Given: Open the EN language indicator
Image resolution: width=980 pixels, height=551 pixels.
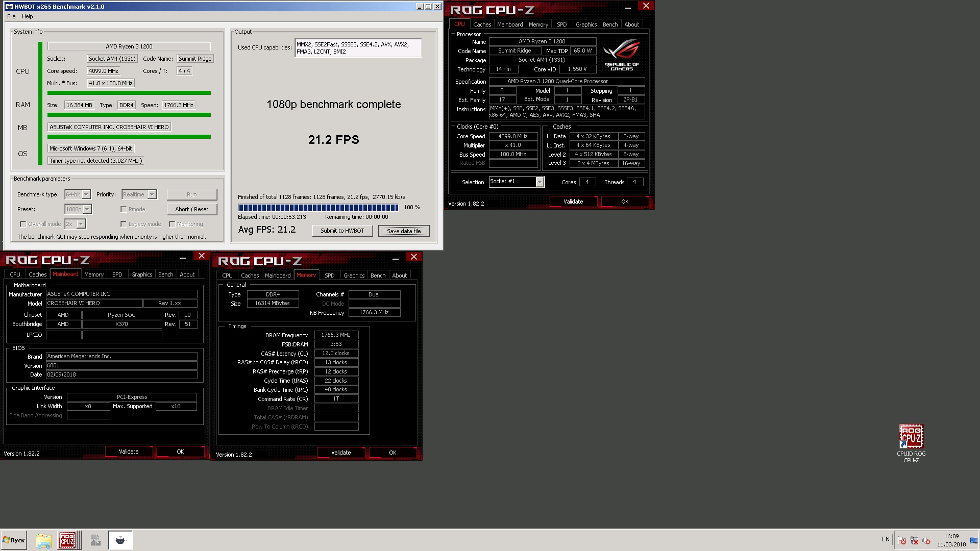Looking at the screenshot, I should point(886,539).
